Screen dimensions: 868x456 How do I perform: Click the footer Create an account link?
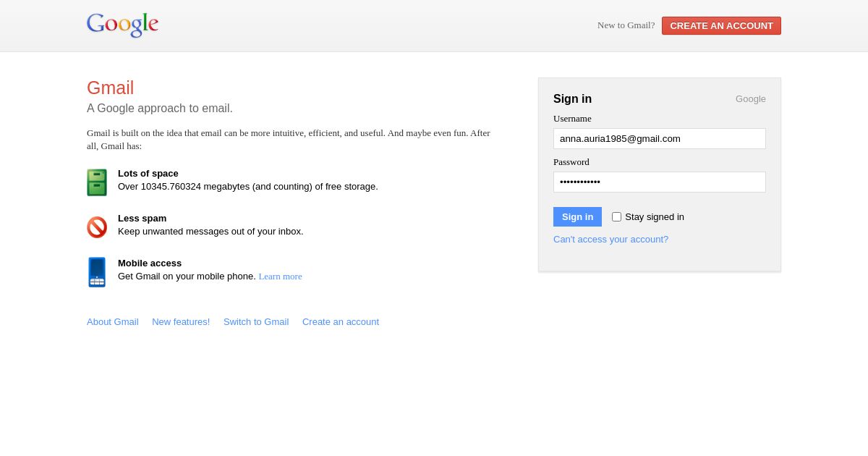340,321
